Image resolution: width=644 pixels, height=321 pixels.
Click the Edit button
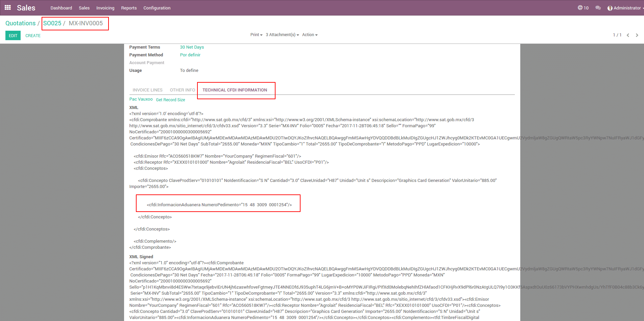tap(13, 35)
